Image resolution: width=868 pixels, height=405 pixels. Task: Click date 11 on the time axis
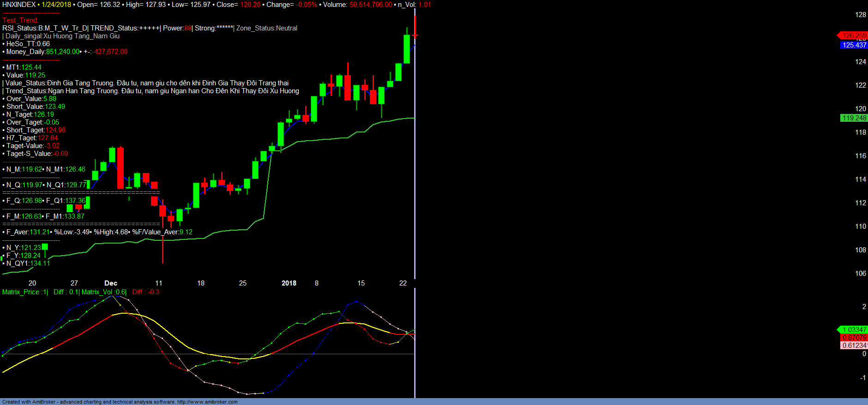coord(159,283)
